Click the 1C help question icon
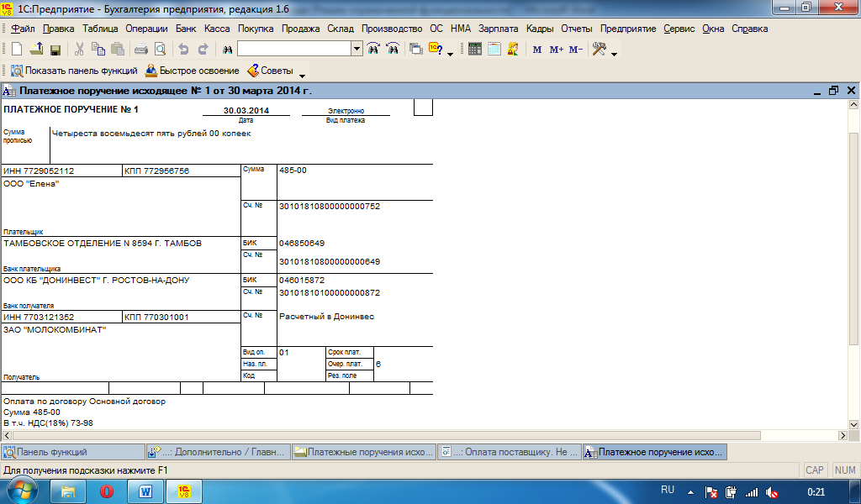Image resolution: width=861 pixels, height=504 pixels. pyautogui.click(x=436, y=49)
